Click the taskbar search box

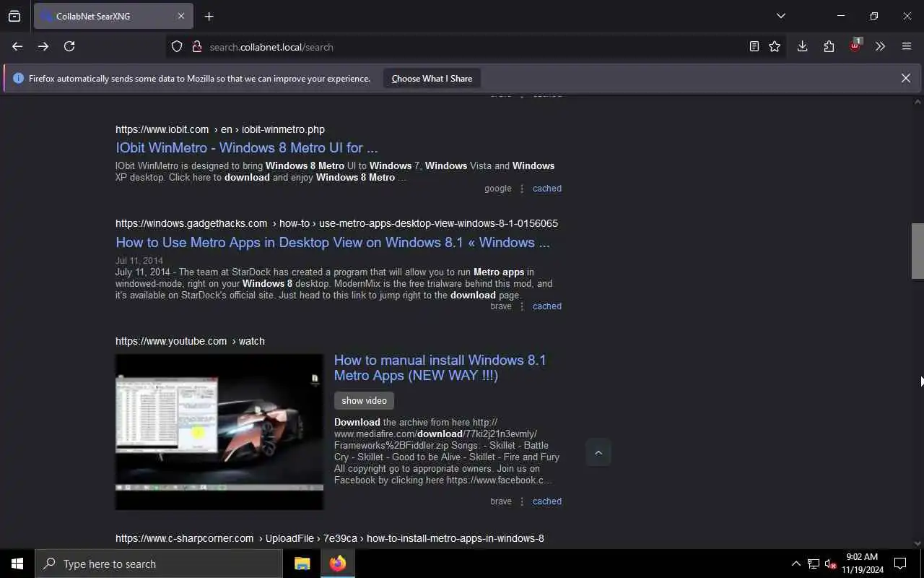[159, 564]
